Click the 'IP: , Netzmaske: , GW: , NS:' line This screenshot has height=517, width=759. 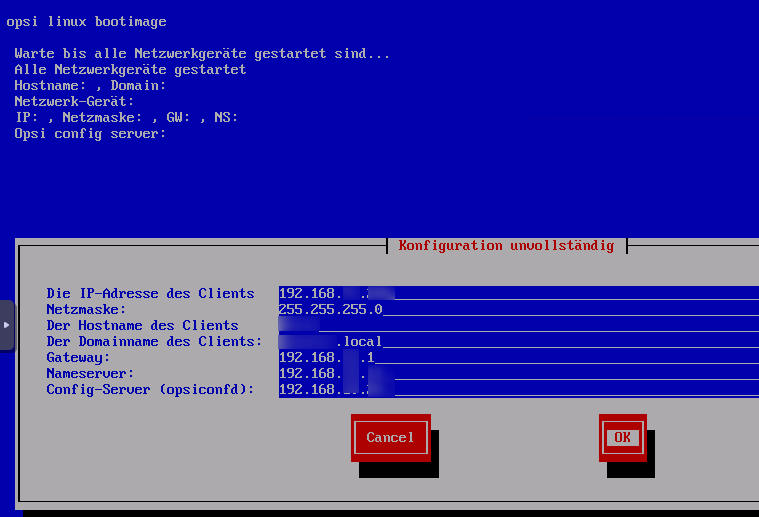click(x=126, y=117)
